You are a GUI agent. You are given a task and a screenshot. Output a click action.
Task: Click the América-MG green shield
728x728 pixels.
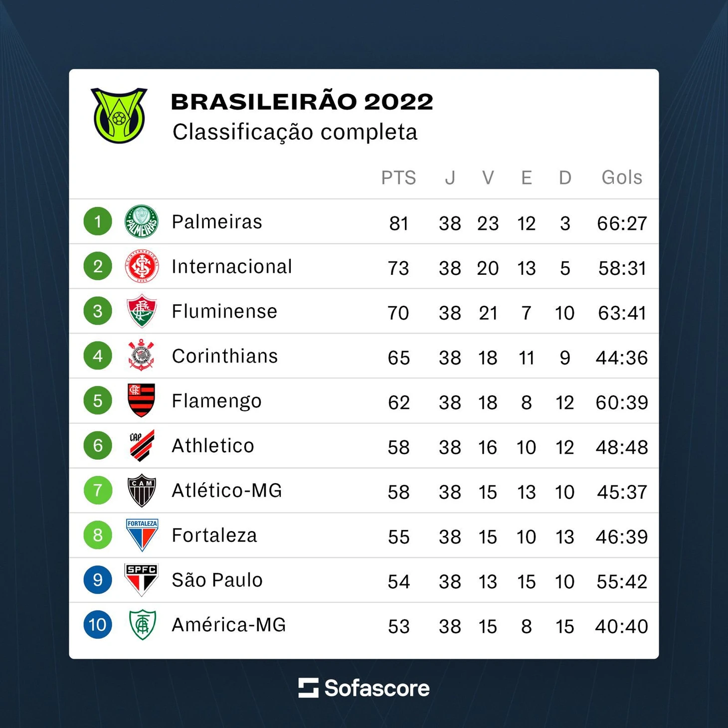[142, 625]
